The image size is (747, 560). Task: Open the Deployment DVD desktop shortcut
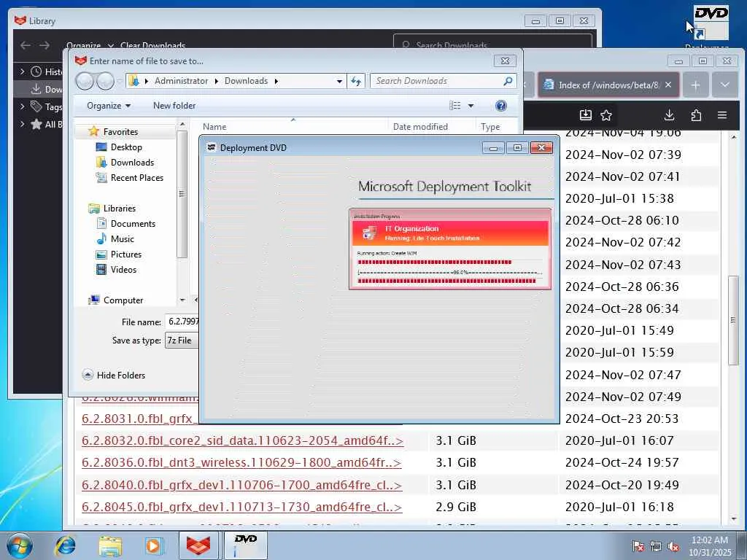pyautogui.click(x=711, y=26)
